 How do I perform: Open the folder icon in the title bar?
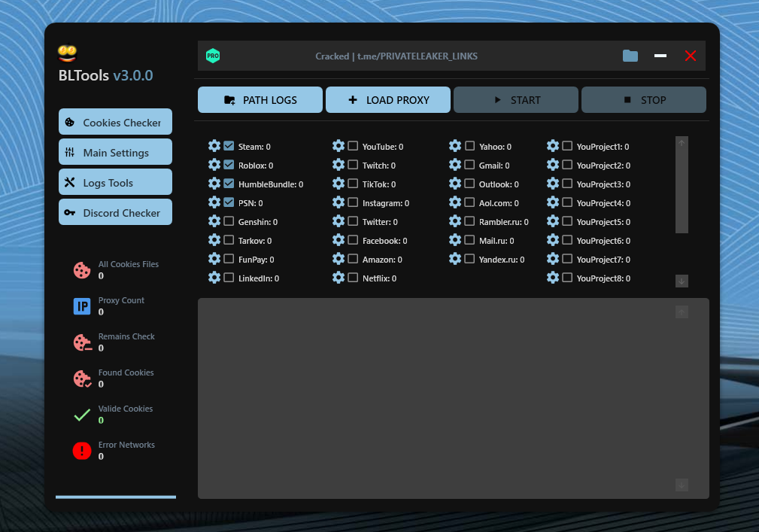(x=630, y=55)
